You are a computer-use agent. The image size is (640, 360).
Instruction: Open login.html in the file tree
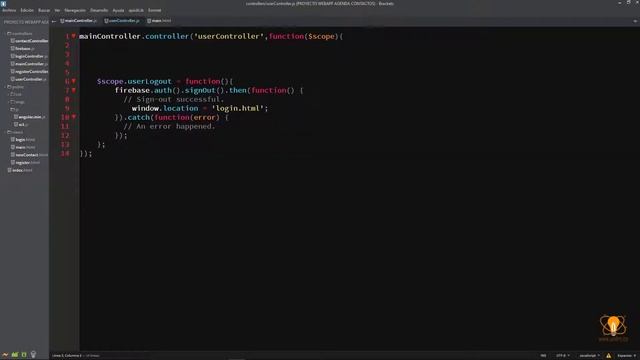[23, 140]
